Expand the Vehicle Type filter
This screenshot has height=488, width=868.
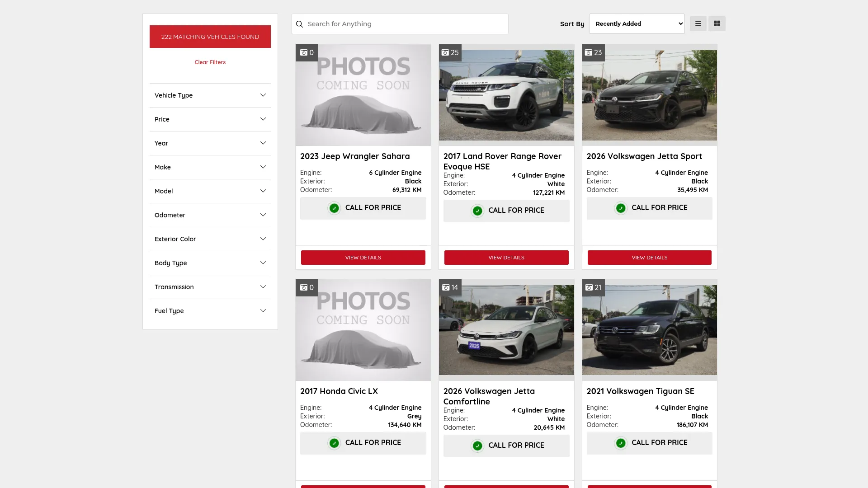coord(210,95)
